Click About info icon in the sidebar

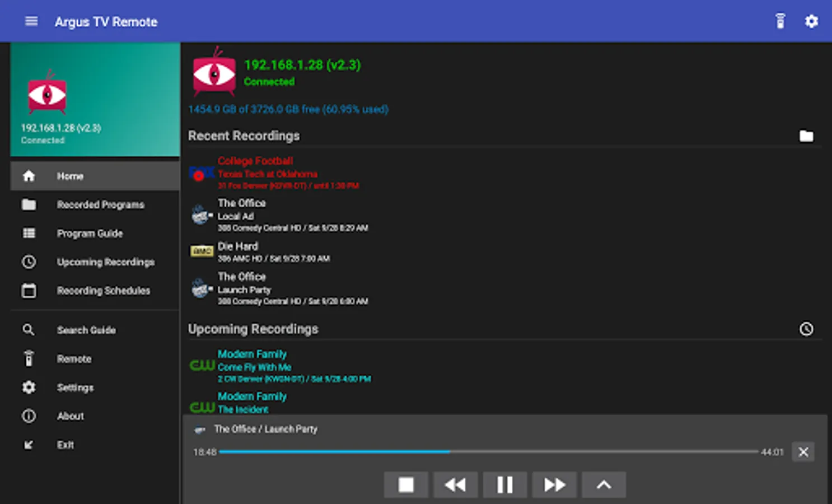[29, 416]
